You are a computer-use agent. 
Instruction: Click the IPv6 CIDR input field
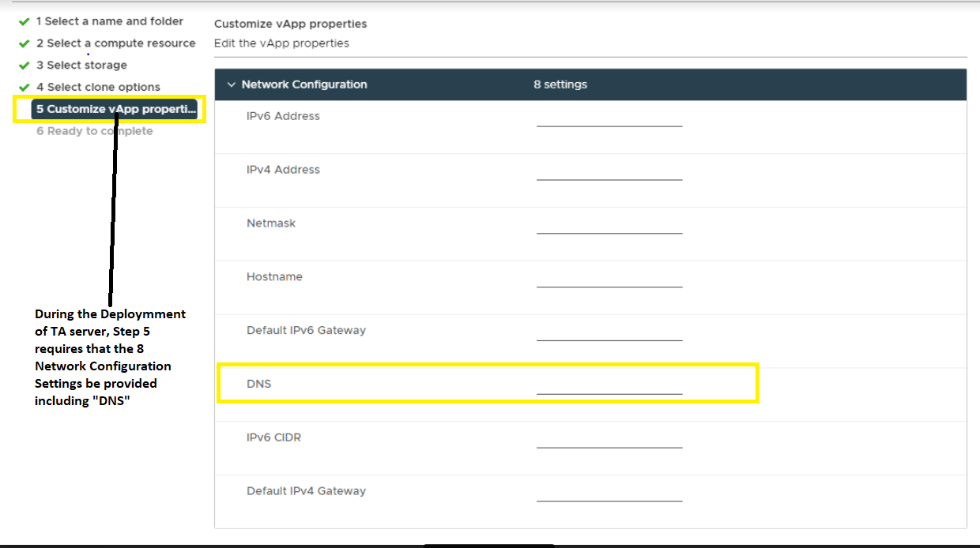click(x=609, y=440)
